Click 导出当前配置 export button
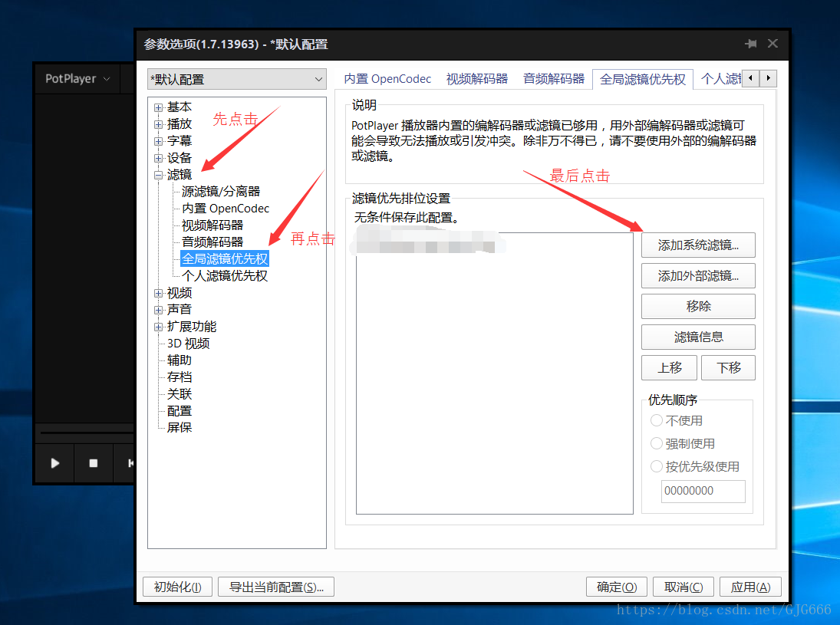The height and width of the screenshot is (625, 840). tap(276, 587)
